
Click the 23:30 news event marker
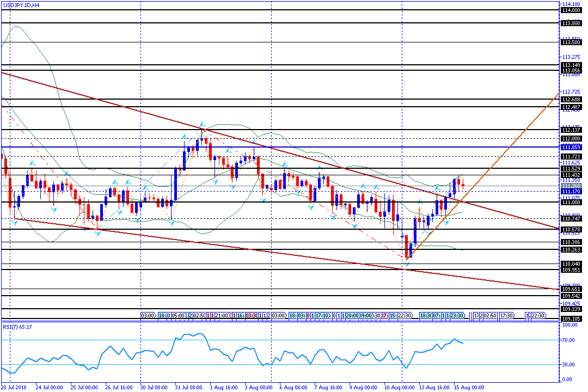[x=457, y=315]
